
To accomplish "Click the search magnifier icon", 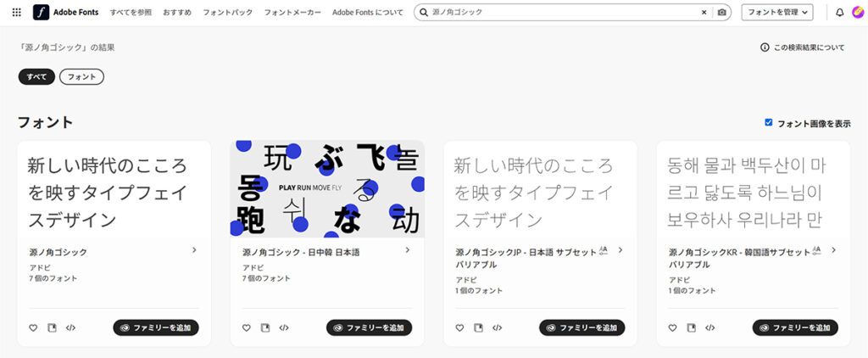I will [x=424, y=12].
